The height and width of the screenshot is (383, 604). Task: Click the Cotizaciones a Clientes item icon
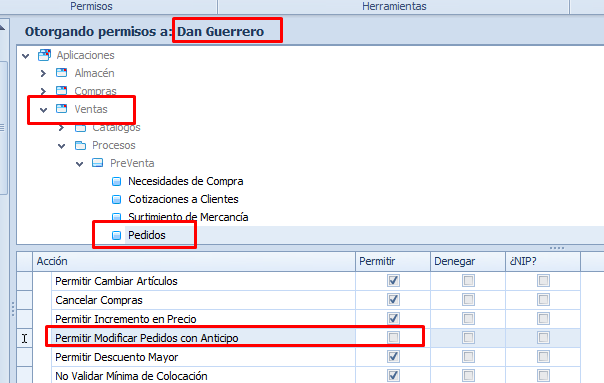[x=116, y=199]
